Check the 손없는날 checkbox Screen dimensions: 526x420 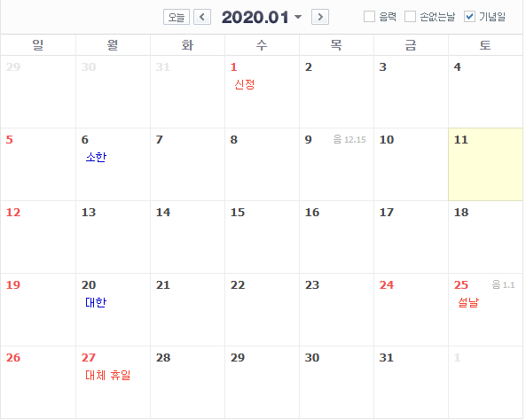[x=410, y=16]
